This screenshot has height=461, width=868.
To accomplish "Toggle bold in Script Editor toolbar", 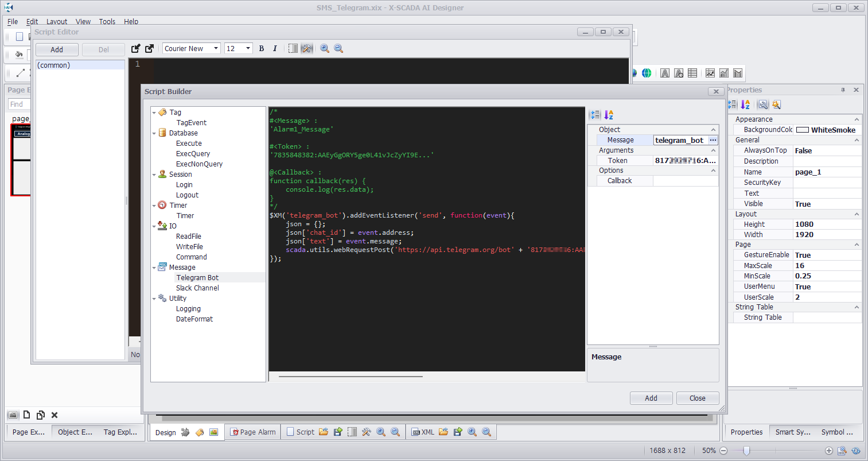I will point(262,49).
